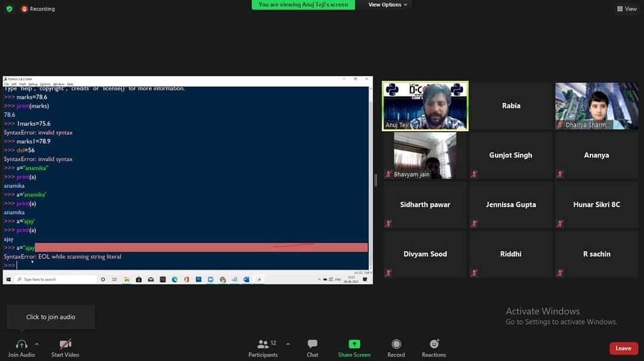Click the Python shell scrollbar

(371, 178)
